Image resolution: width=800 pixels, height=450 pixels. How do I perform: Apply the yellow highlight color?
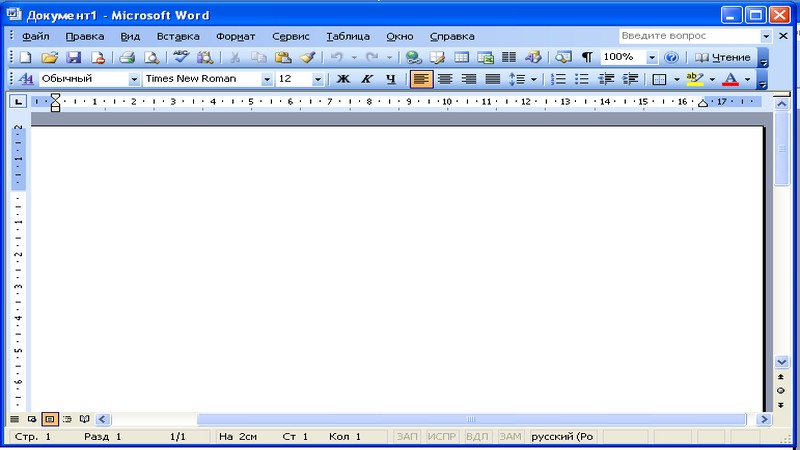pos(695,79)
